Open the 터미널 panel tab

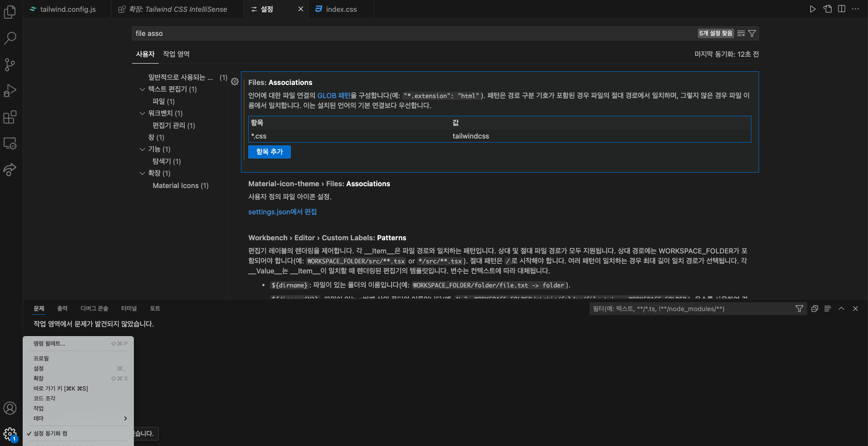(x=129, y=308)
